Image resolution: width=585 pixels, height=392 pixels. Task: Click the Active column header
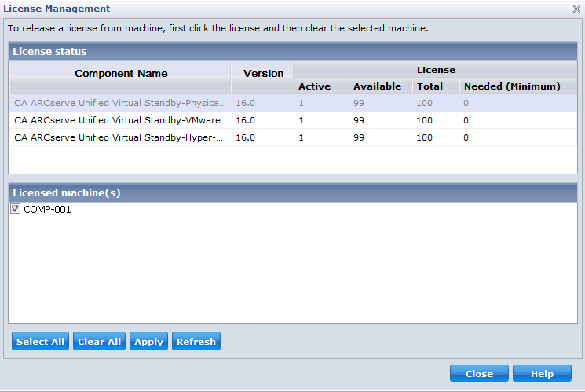point(314,86)
